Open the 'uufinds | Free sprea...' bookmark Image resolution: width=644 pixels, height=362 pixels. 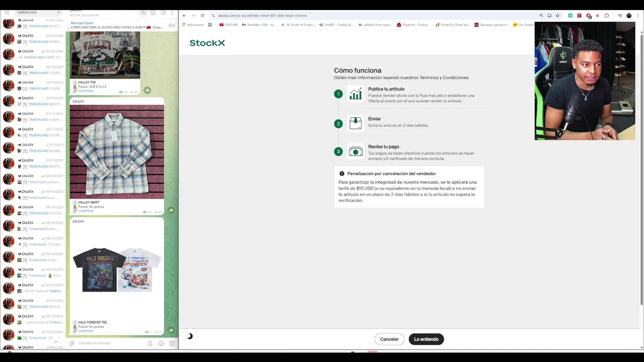point(375,25)
